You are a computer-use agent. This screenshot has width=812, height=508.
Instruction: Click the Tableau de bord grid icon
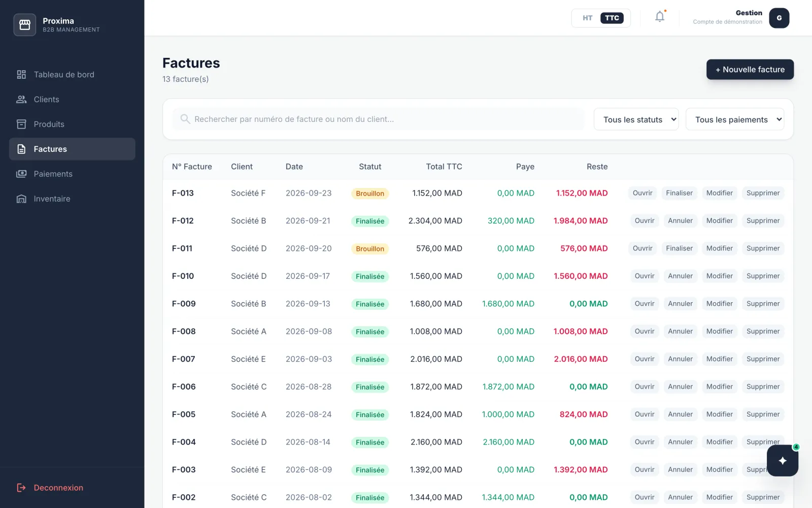click(21, 75)
